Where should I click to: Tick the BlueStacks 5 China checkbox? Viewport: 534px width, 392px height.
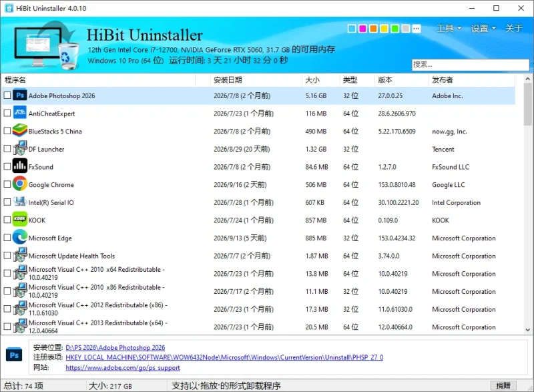(7, 131)
